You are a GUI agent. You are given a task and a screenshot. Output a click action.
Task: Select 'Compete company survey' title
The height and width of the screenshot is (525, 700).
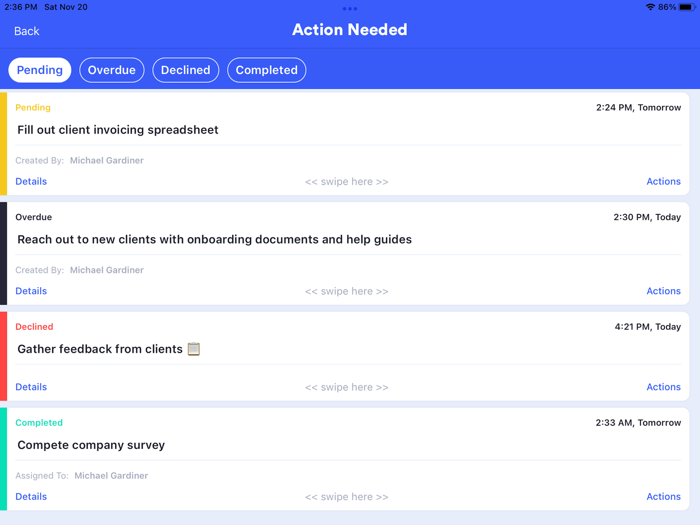[x=91, y=445]
